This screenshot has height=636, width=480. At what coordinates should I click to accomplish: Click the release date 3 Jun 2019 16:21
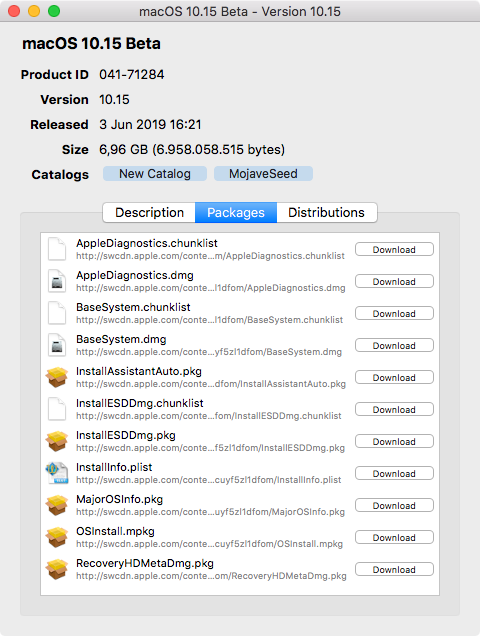150,125
